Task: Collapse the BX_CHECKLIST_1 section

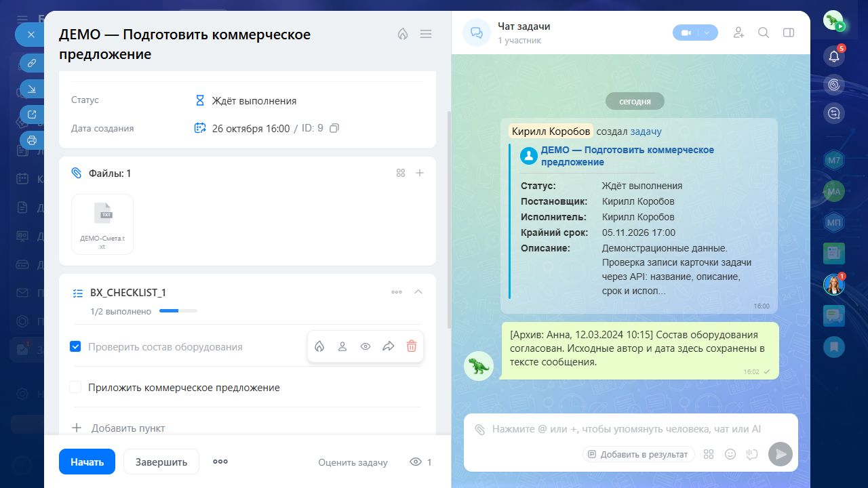Action: click(418, 291)
